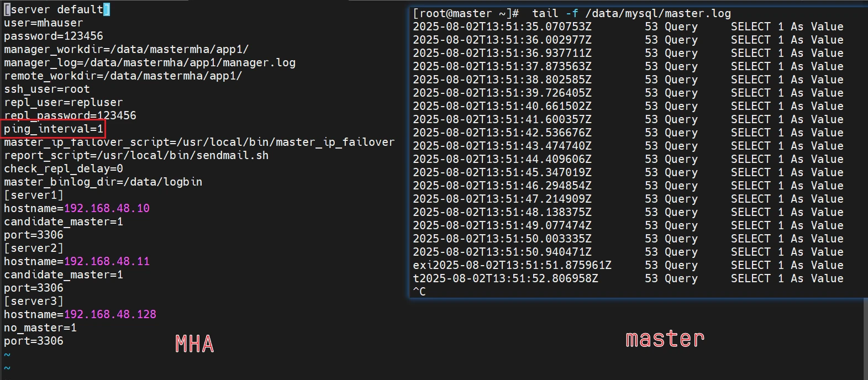The image size is (868, 380).
Task: Click the red master label
Action: click(665, 339)
